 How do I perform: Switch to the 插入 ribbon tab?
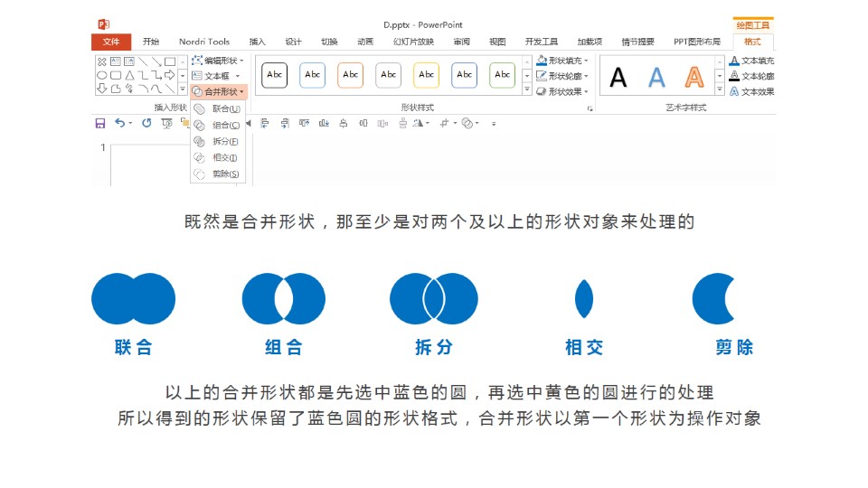(x=258, y=42)
